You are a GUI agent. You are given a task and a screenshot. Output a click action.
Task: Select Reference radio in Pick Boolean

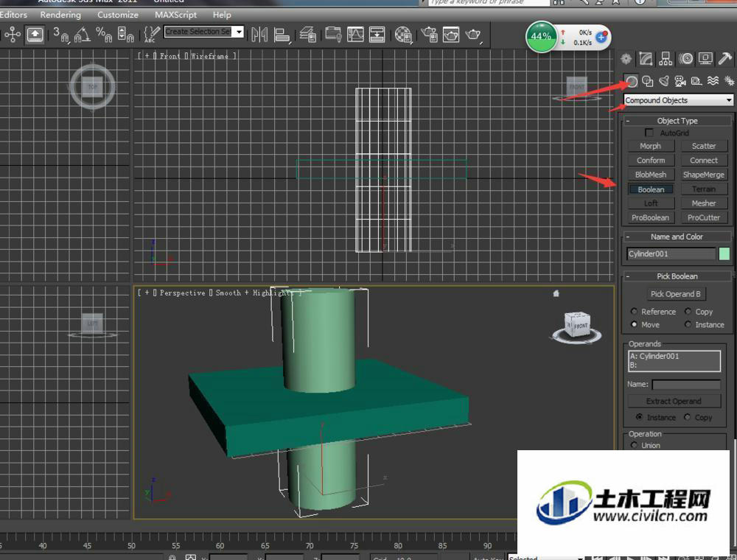coord(634,312)
